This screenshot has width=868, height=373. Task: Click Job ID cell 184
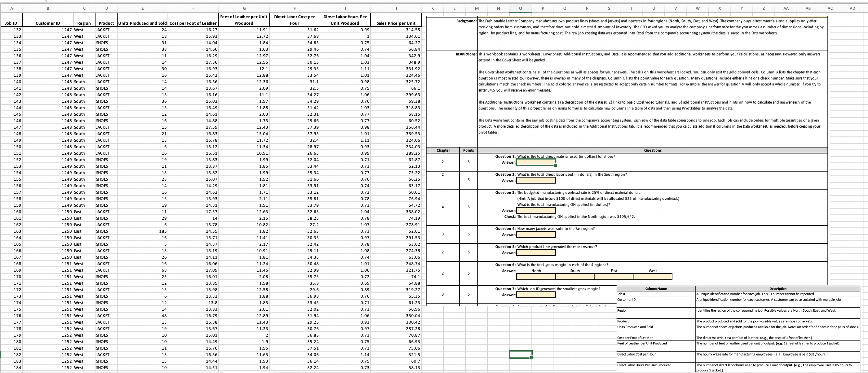tap(11, 367)
